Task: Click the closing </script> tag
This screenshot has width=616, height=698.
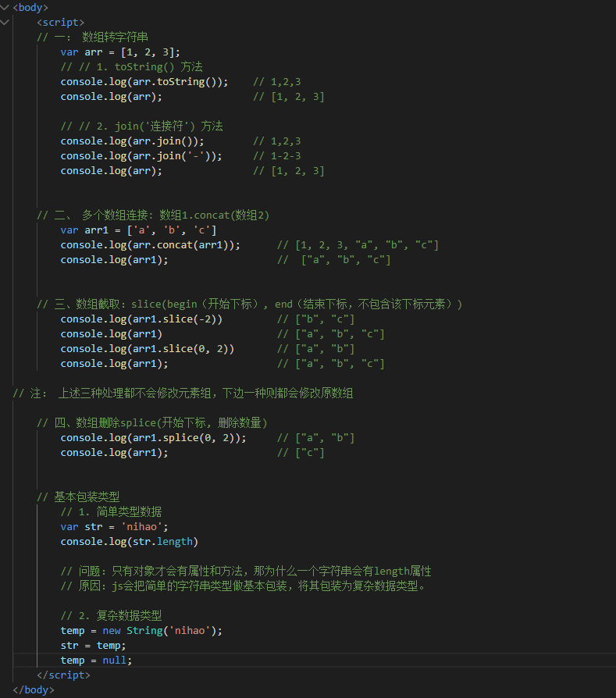Action: click(63, 675)
